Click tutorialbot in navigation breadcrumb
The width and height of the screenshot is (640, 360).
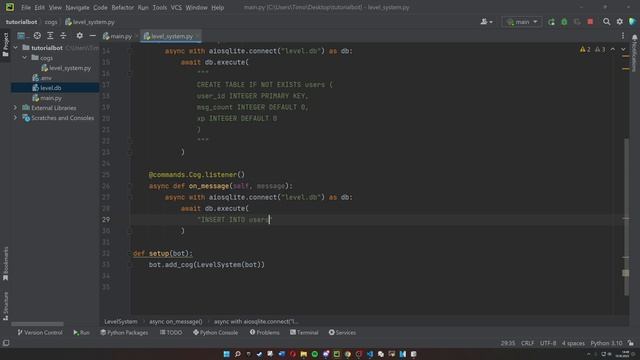pos(21,22)
